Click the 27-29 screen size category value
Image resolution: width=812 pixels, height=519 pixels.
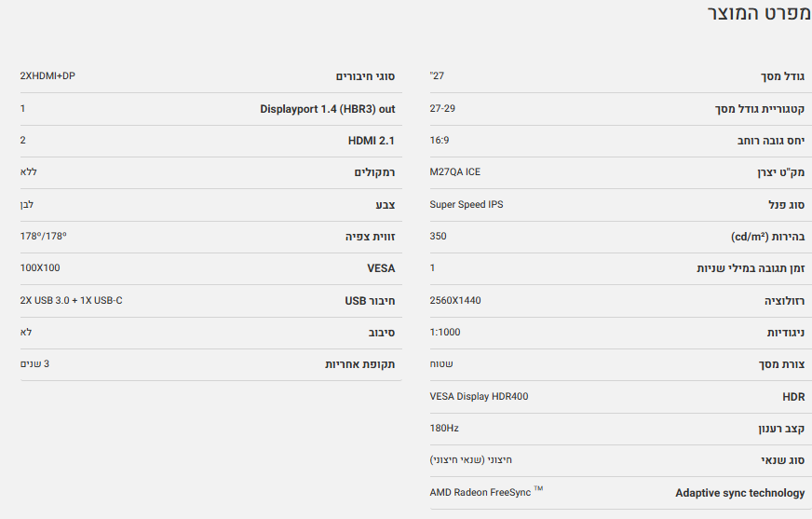click(x=442, y=108)
